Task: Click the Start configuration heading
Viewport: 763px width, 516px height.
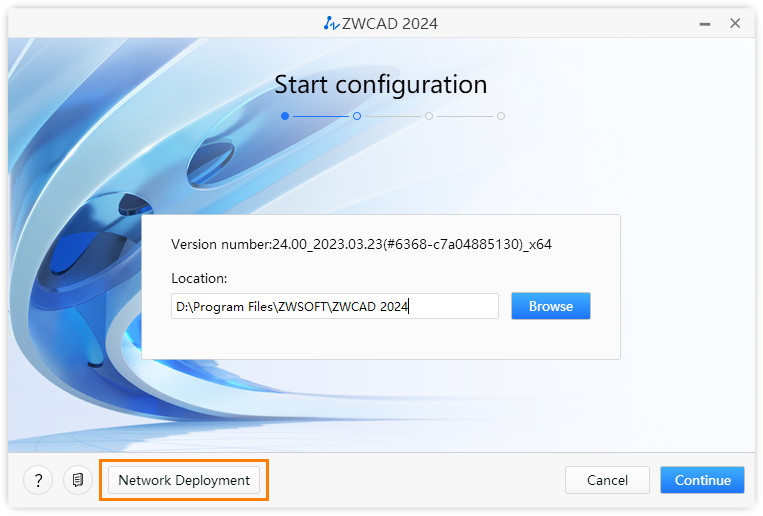Action: click(x=381, y=85)
